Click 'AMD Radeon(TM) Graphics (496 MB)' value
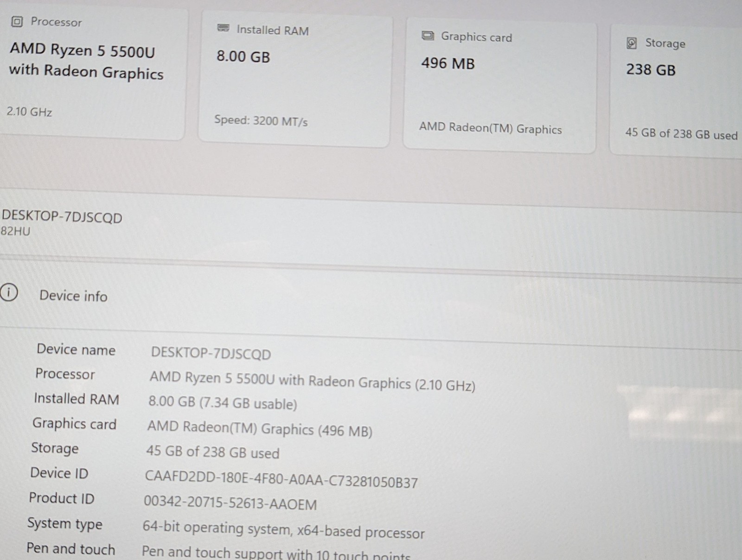This screenshot has height=560, width=742. pos(260,428)
